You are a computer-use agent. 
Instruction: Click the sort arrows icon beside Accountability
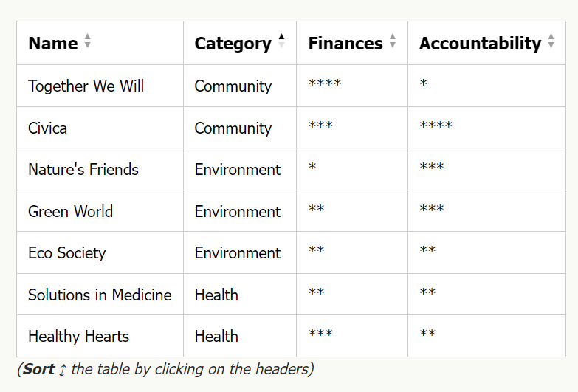pos(551,42)
